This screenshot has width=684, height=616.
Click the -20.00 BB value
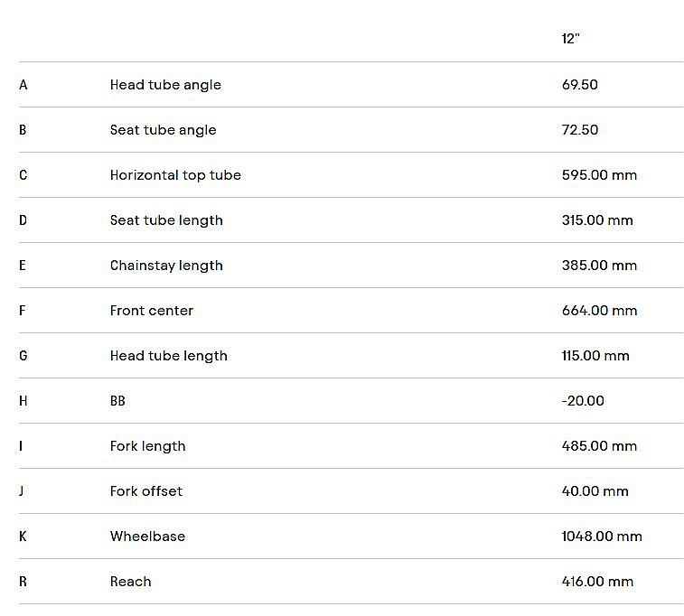[583, 401]
